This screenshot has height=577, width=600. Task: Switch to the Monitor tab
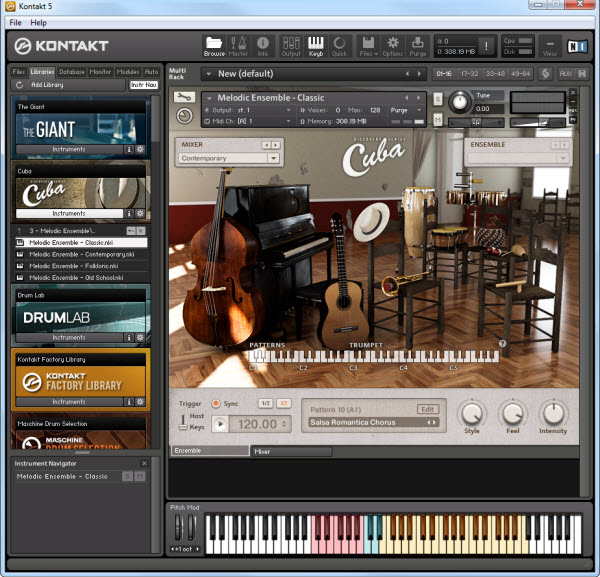(x=100, y=72)
